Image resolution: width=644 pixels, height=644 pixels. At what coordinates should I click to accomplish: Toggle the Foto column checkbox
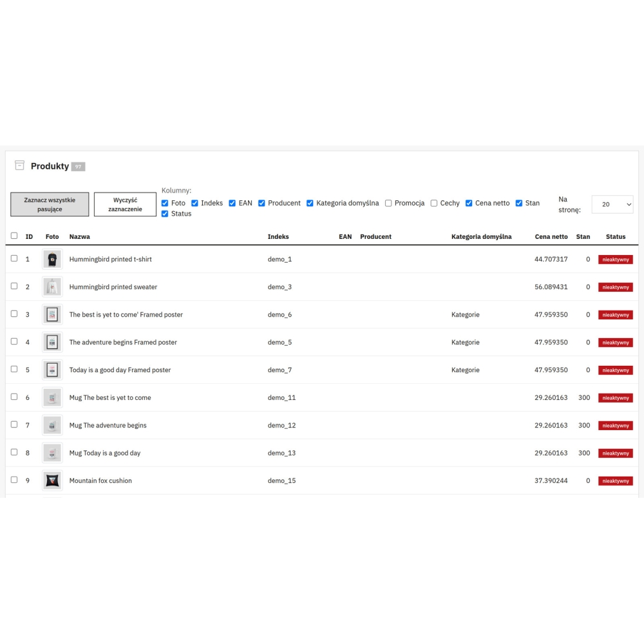point(165,204)
